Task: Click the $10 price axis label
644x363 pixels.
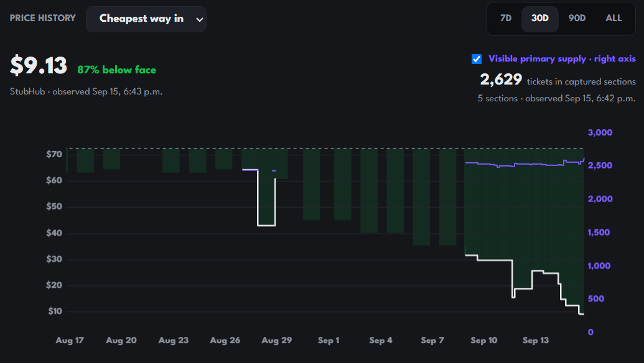Action: [55, 311]
